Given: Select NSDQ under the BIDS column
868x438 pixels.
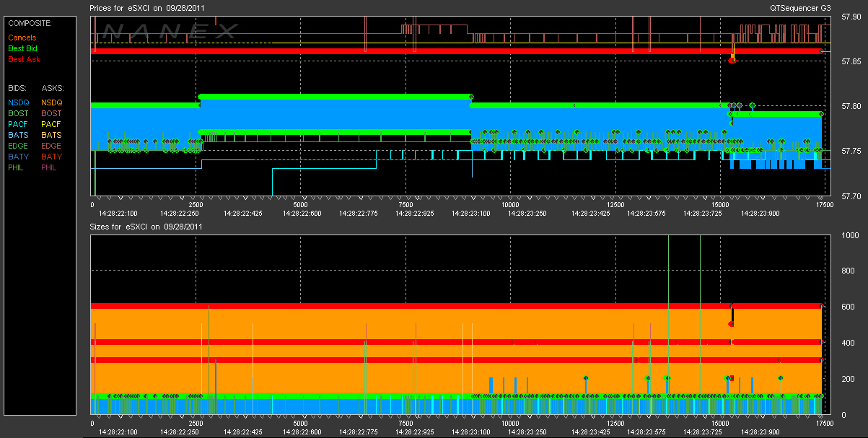Looking at the screenshot, I should [x=18, y=102].
